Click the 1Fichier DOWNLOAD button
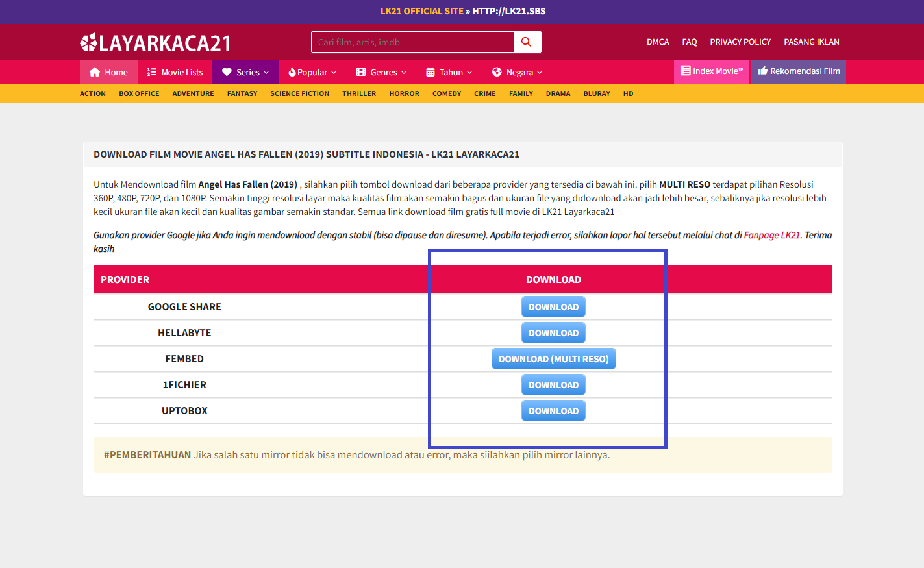Viewport: 924px width, 568px height. tap(553, 385)
